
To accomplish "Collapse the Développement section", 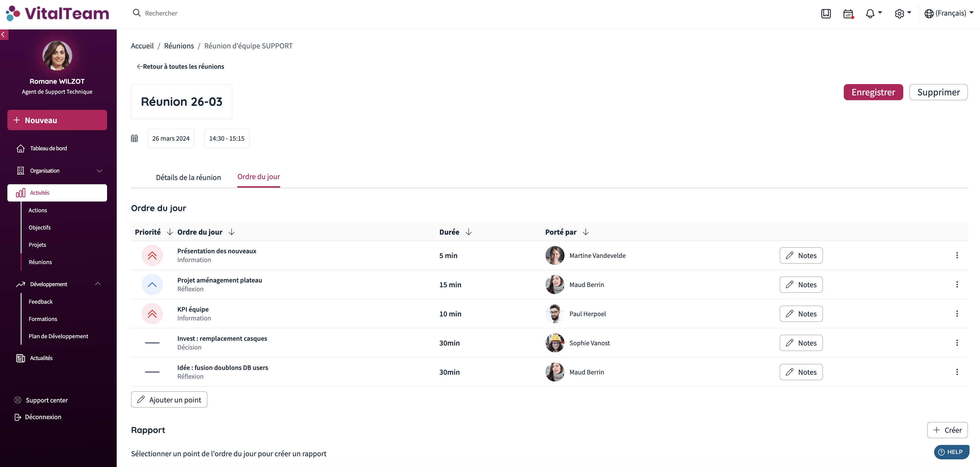I will point(98,284).
